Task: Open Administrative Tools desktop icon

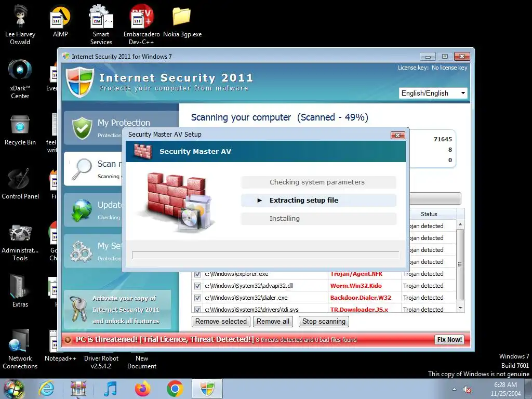Action: 20,242
